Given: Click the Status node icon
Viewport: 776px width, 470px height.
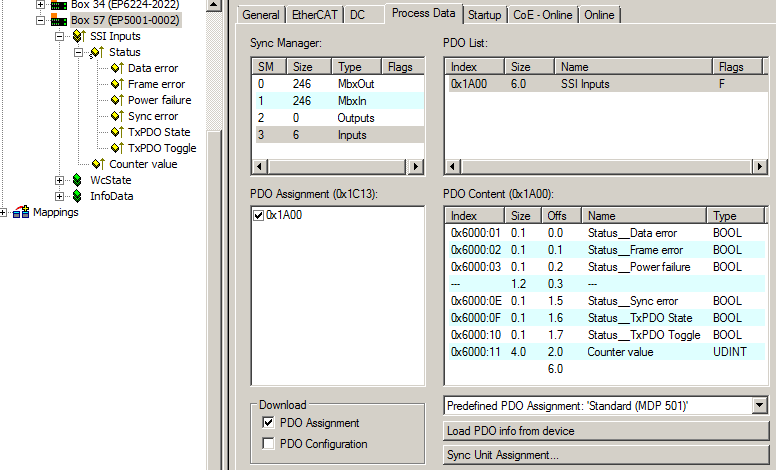Looking at the screenshot, I should 97,52.
